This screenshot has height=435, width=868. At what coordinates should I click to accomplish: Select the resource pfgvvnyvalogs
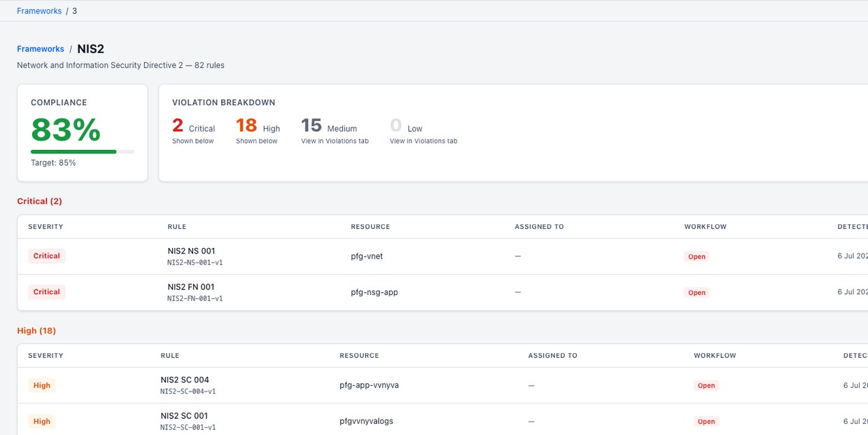coord(366,421)
